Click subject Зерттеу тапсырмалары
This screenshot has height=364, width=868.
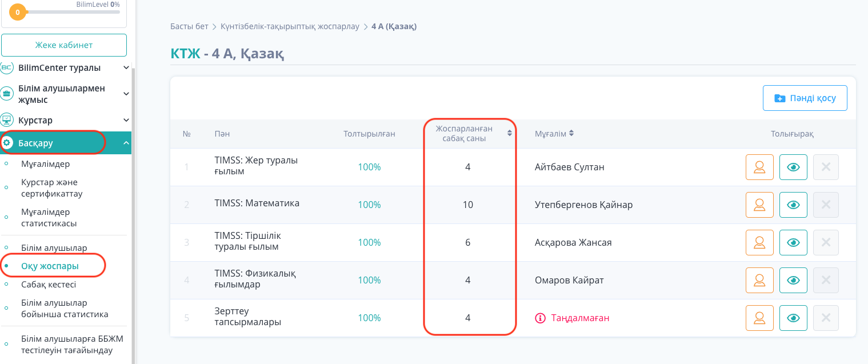pos(248,317)
